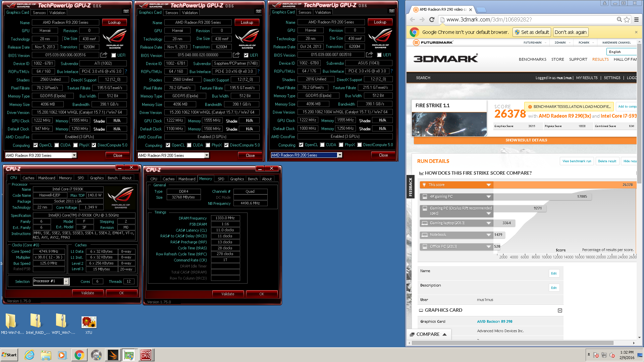
Task: Click View benchmark run button
Action: (x=577, y=161)
